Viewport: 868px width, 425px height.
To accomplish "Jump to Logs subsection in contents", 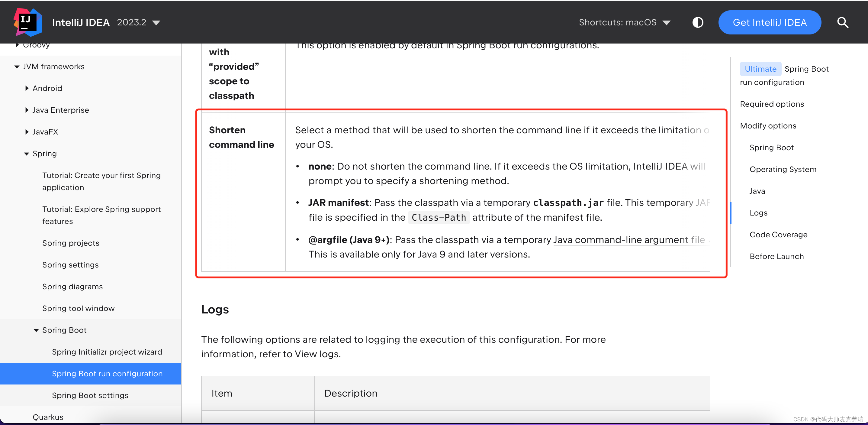I will pyautogui.click(x=758, y=213).
